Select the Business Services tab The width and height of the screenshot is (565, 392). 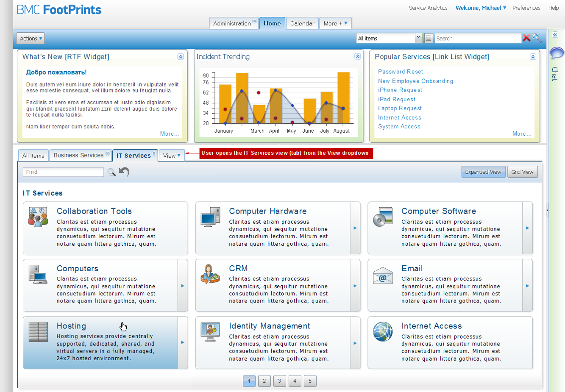[x=78, y=155]
